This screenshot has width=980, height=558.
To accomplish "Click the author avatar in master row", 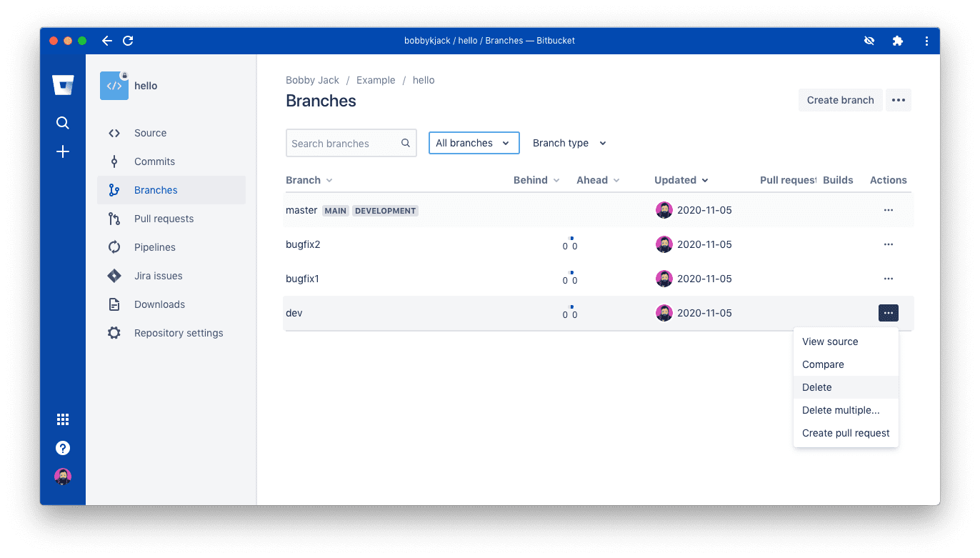I will pyautogui.click(x=664, y=210).
